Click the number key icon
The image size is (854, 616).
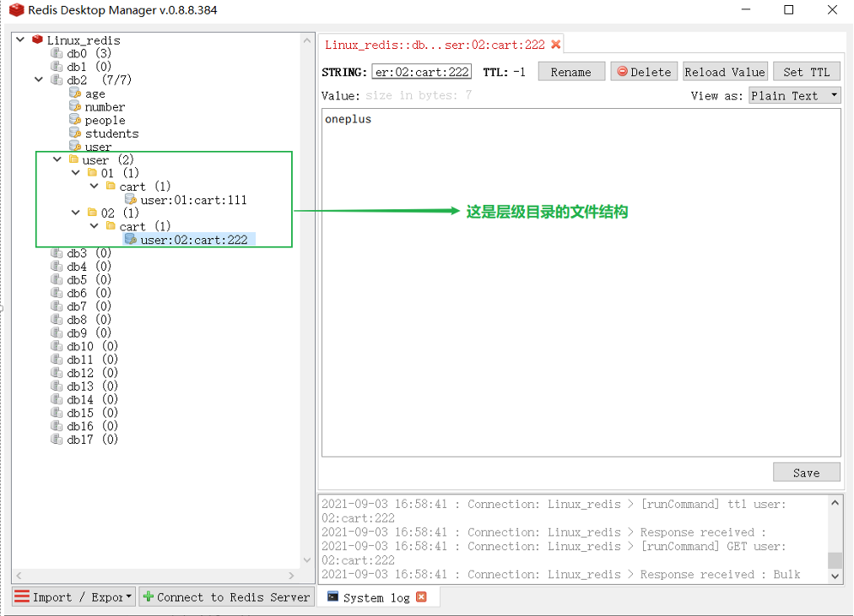75,106
